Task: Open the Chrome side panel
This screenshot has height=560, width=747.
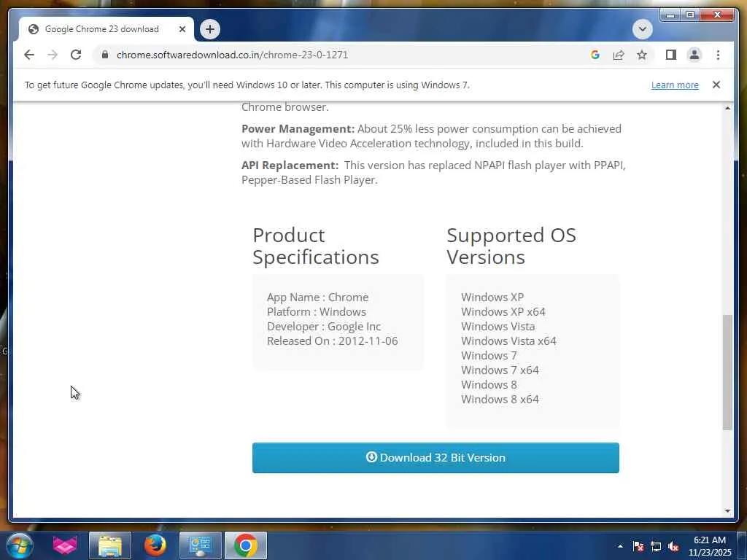Action: [671, 55]
